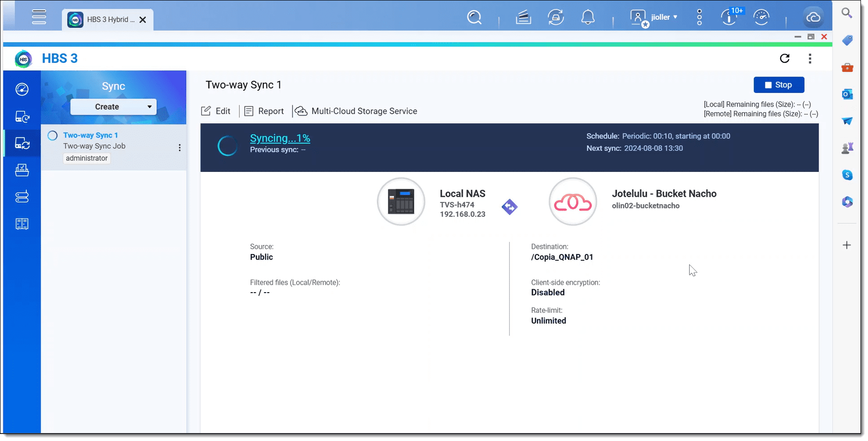868x441 pixels.
Task: Open the Jobs sidebar icon
Action: (x=22, y=170)
